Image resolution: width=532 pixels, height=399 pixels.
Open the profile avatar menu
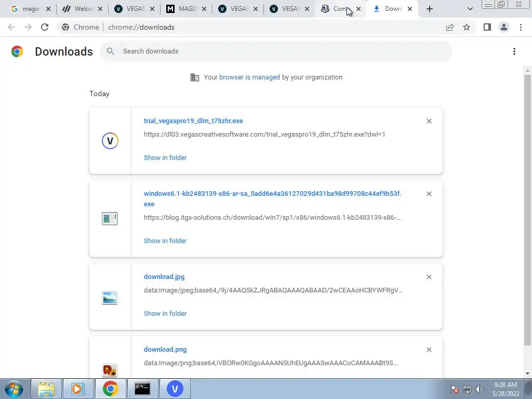(x=504, y=27)
